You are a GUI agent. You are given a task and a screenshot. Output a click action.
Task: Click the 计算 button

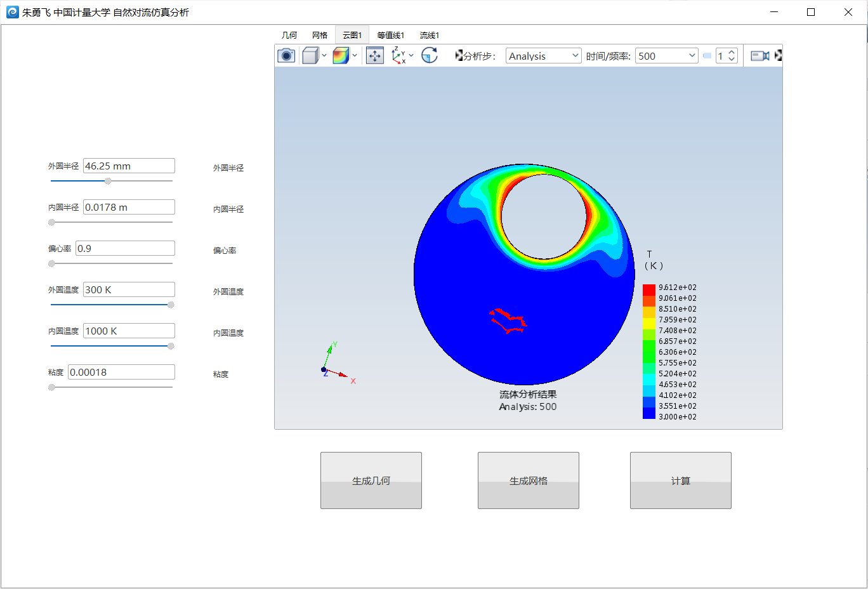pos(681,480)
